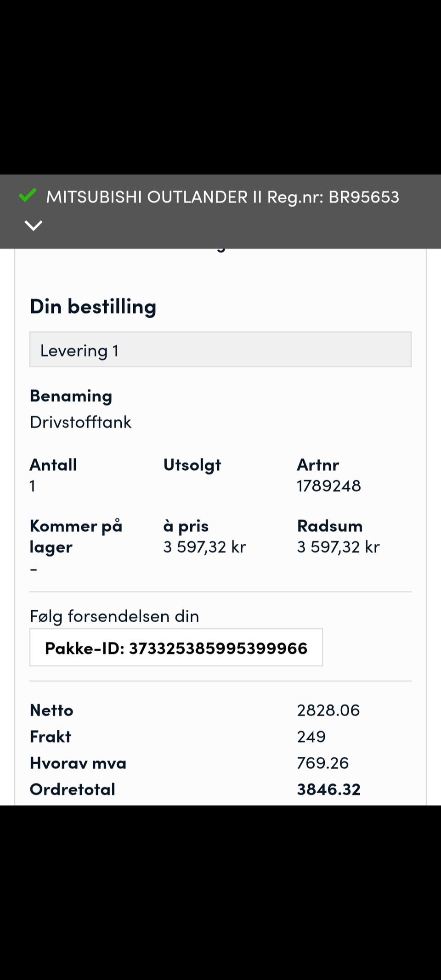Select the Radsum value 3 597,32 kr

pyautogui.click(x=339, y=547)
